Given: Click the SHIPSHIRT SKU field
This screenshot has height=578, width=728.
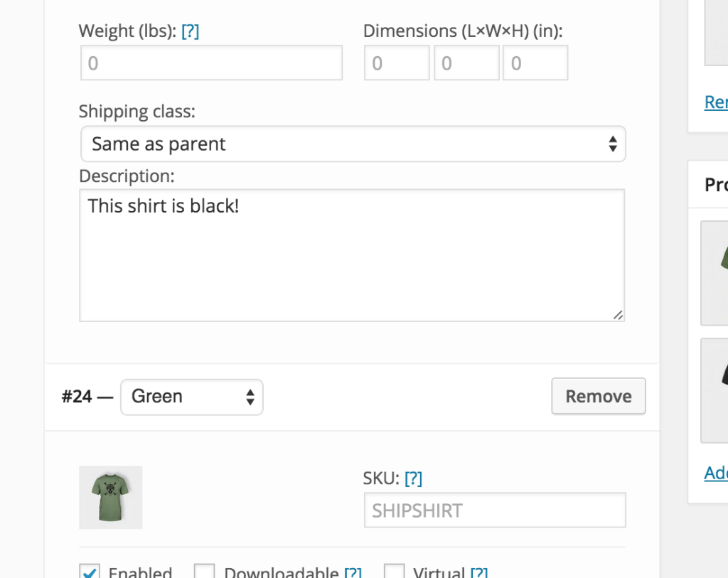Looking at the screenshot, I should point(494,510).
